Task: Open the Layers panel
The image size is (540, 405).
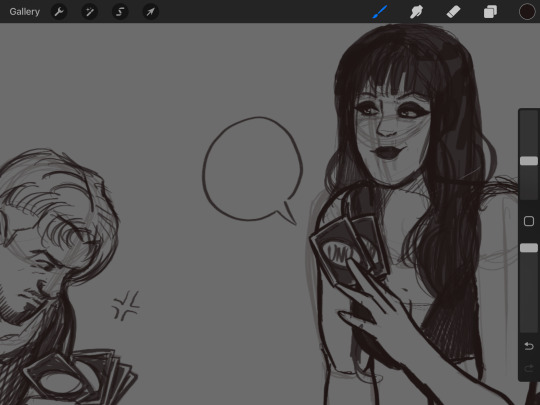Action: (490, 12)
